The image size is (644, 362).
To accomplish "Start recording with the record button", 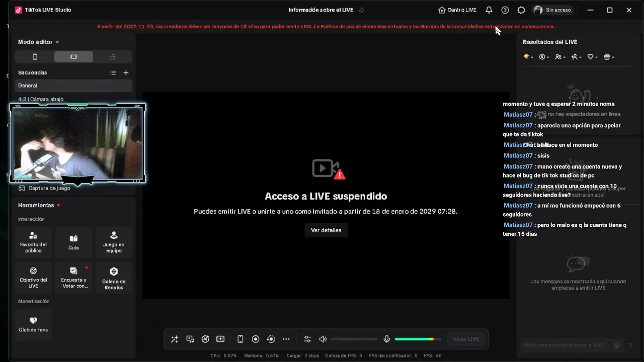I will coord(256,339).
